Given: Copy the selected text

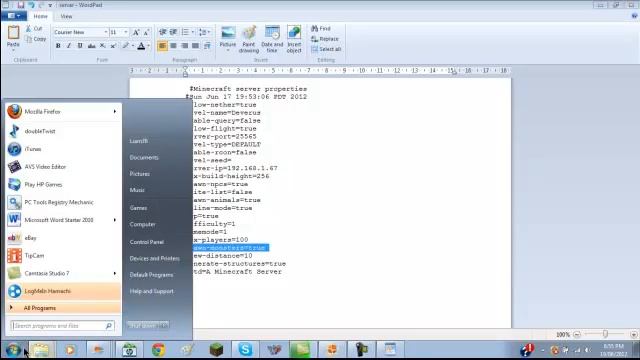Looking at the screenshot, I should tap(36, 39).
